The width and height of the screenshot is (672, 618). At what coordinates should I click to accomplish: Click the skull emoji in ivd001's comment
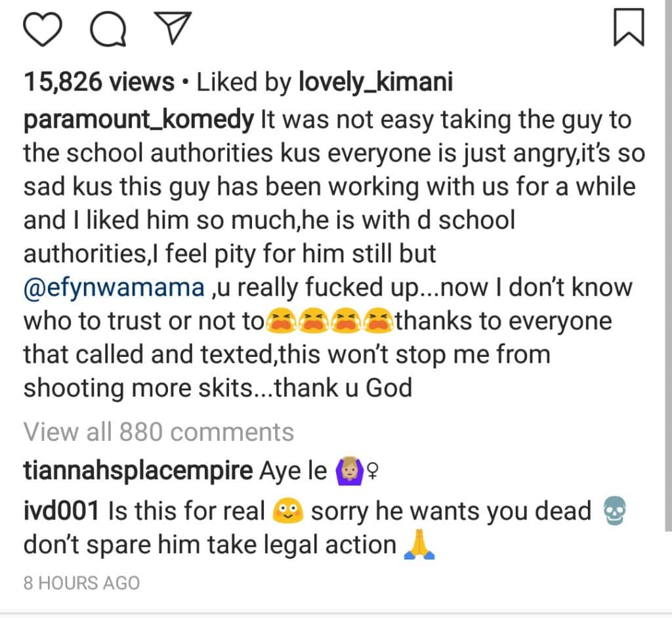tap(613, 510)
